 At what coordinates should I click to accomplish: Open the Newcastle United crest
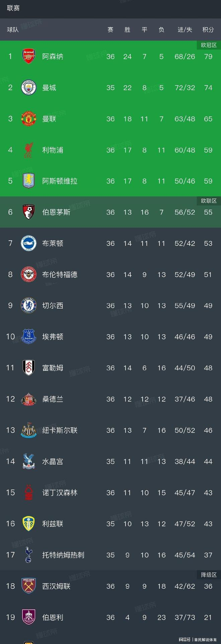[28, 430]
